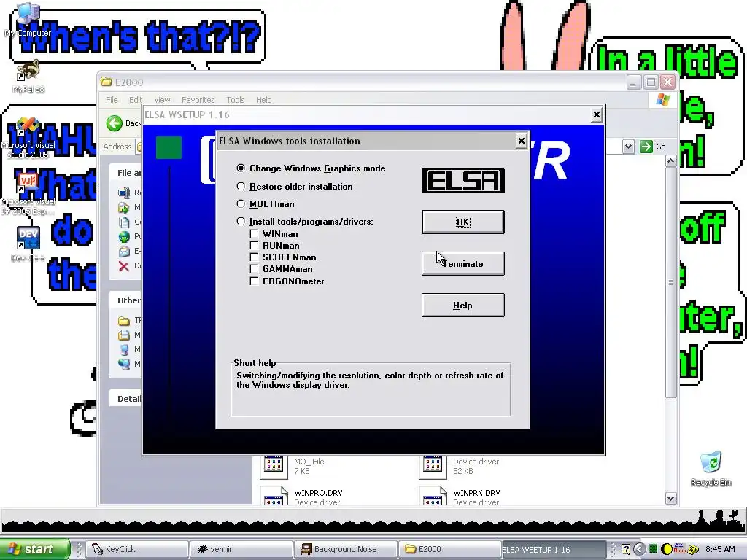Image resolution: width=747 pixels, height=560 pixels.
Task: Close the ELSA Windows tools installation dialog
Action: (x=521, y=141)
